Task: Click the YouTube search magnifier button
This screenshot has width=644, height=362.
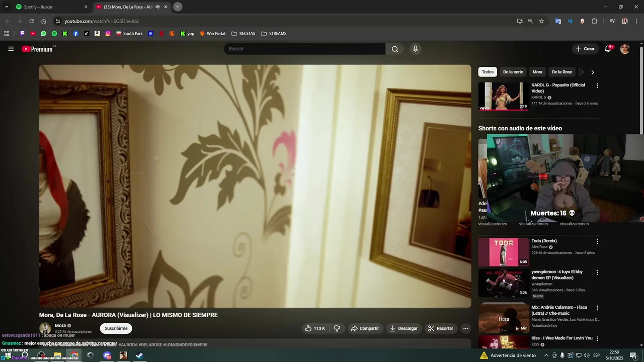Action: point(395,49)
